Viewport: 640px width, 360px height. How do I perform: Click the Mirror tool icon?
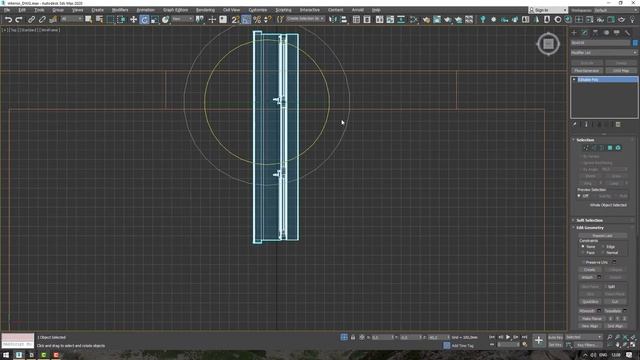point(333,19)
